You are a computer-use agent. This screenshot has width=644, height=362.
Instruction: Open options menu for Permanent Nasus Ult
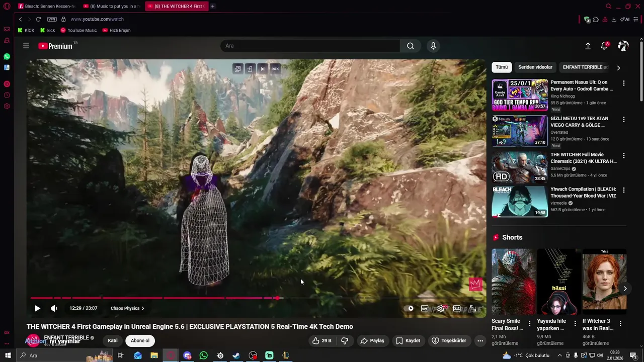click(624, 83)
